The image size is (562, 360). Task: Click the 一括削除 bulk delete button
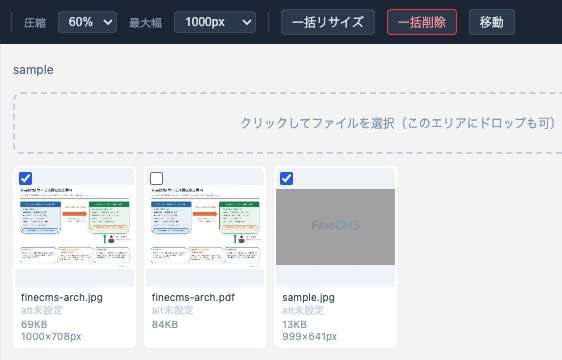pyautogui.click(x=422, y=22)
